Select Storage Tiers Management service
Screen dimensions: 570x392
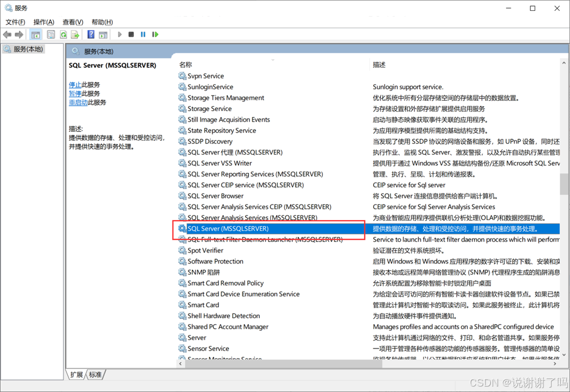pos(226,98)
